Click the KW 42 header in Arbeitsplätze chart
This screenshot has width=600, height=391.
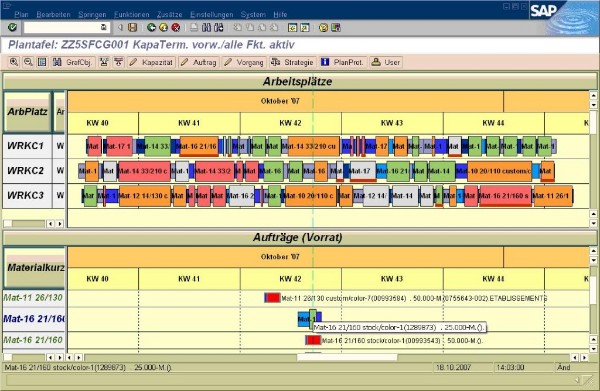coord(290,123)
